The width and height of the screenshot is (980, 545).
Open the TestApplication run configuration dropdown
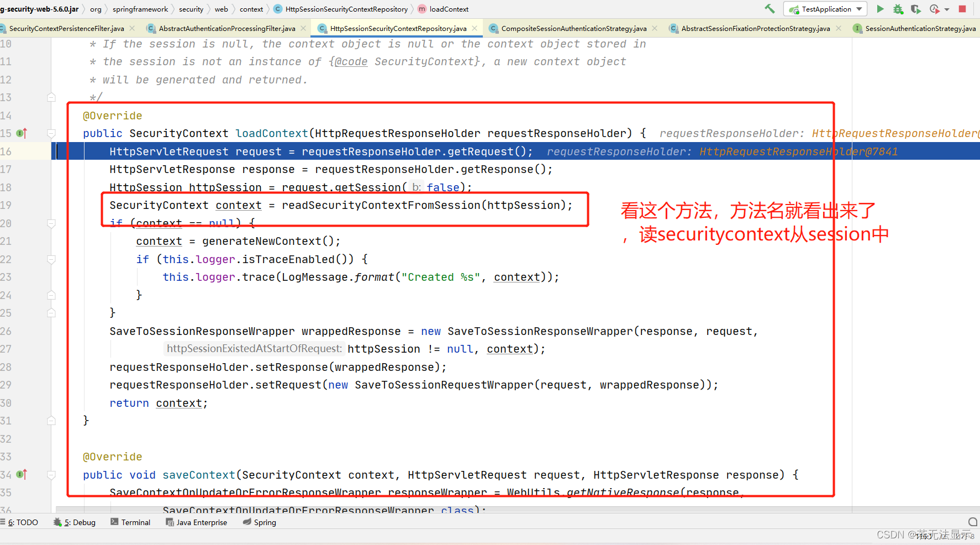[x=825, y=9]
